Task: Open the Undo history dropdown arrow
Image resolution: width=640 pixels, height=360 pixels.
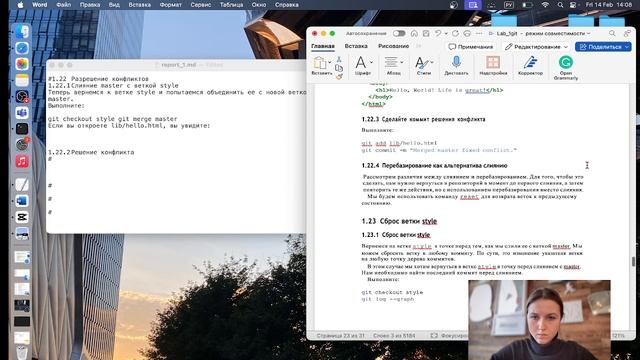Action: tap(446, 33)
